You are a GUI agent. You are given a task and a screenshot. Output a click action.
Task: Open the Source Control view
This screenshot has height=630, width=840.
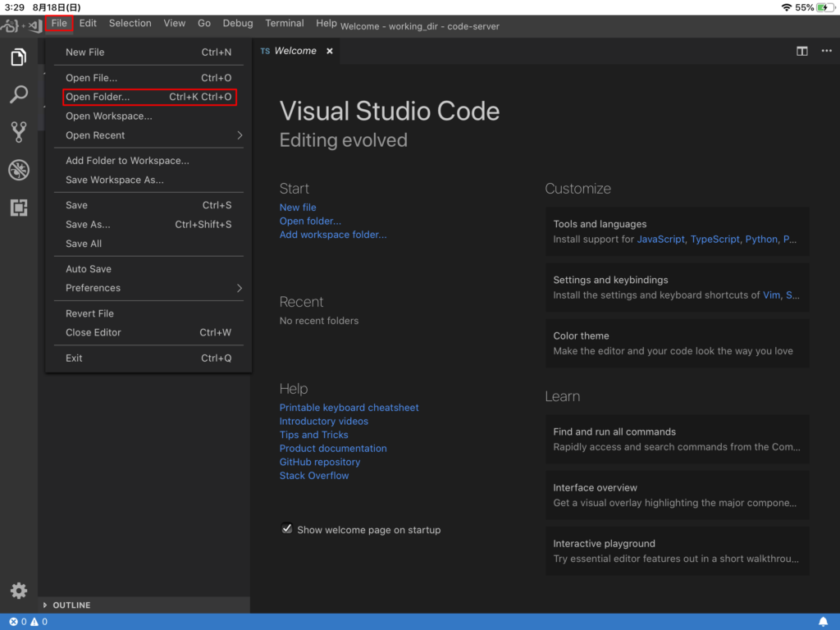point(19,132)
